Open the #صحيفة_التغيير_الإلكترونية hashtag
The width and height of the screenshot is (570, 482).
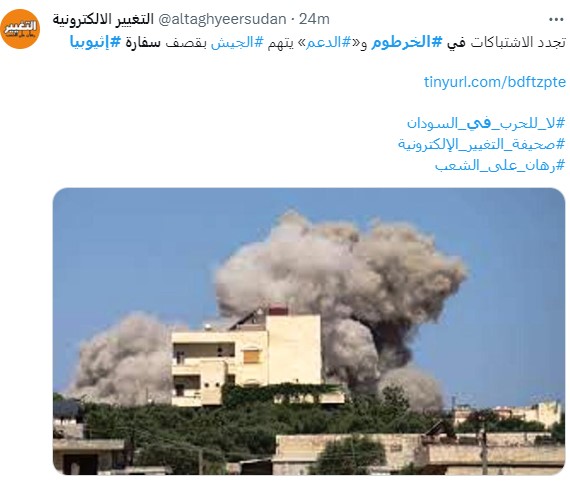[x=482, y=144]
